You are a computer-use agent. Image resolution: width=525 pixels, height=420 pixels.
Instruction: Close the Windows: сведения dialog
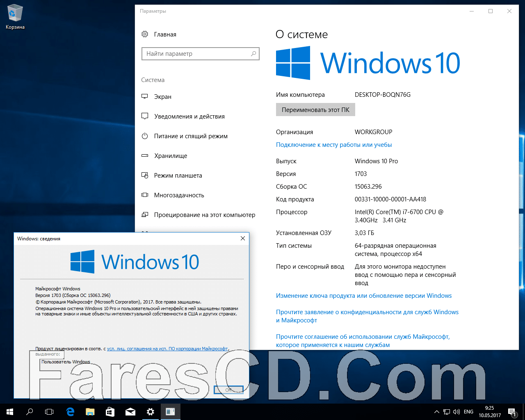point(243,238)
